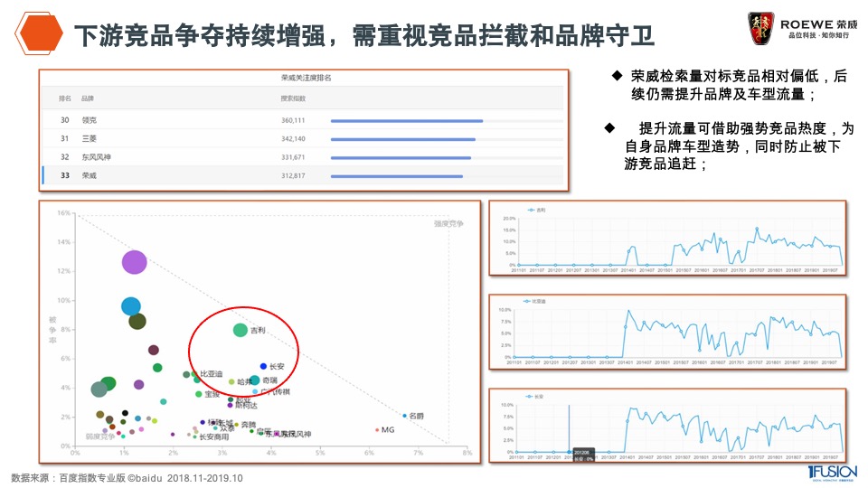The height and width of the screenshot is (488, 868).
Task: Click the black dot near 2%
Action: point(125,413)
